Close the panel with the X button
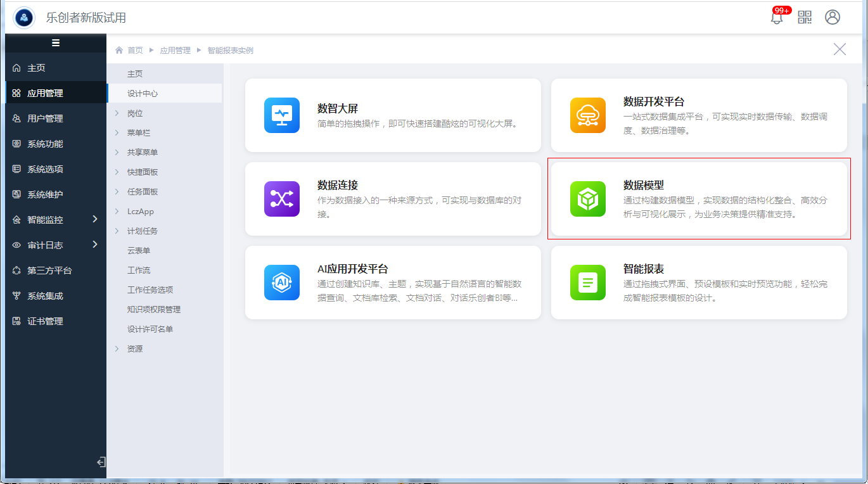 point(839,49)
